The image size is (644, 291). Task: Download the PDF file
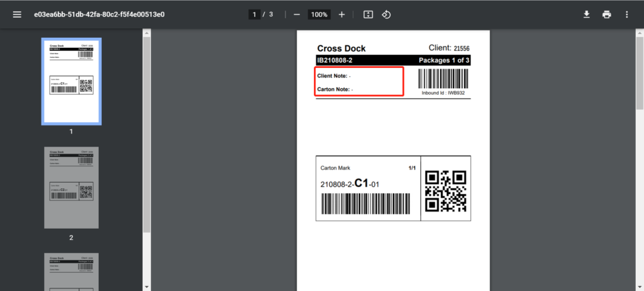tap(586, 14)
